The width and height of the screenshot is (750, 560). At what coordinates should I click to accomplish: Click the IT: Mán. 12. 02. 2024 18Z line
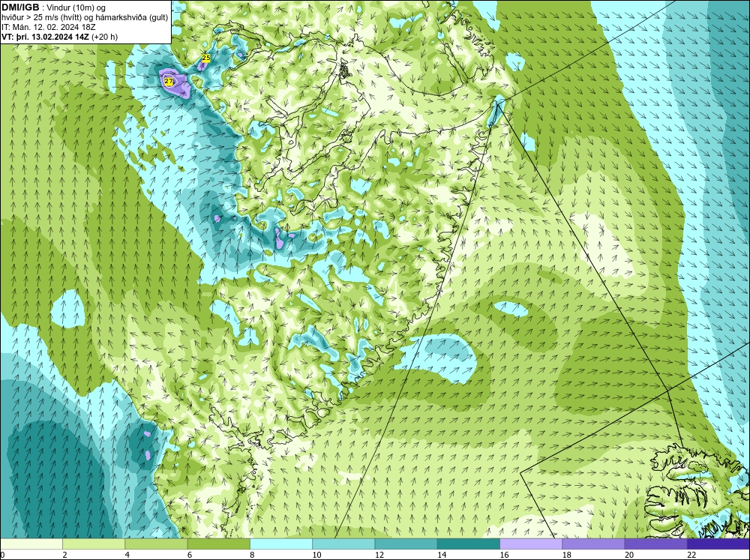48,27
